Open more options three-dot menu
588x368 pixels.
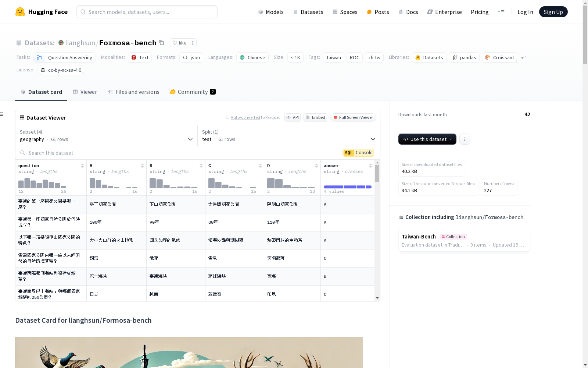[465, 139]
